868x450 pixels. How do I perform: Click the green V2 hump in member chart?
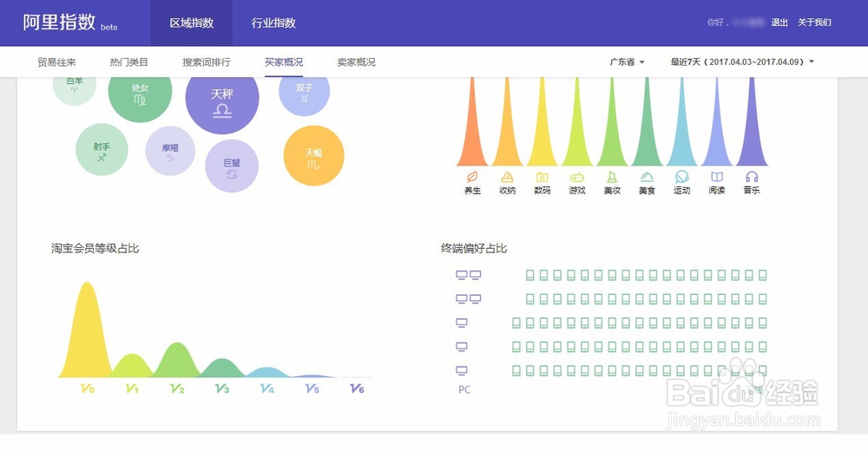pos(176,362)
